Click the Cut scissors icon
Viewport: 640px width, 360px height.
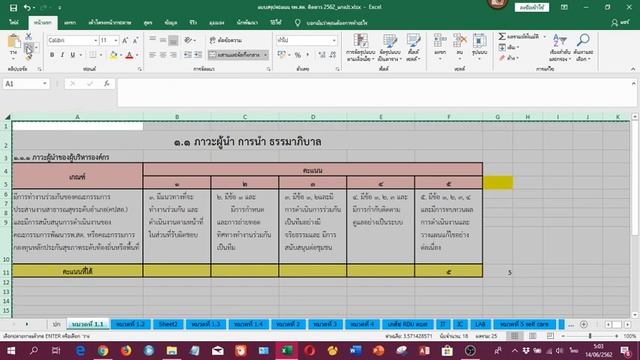point(29,37)
